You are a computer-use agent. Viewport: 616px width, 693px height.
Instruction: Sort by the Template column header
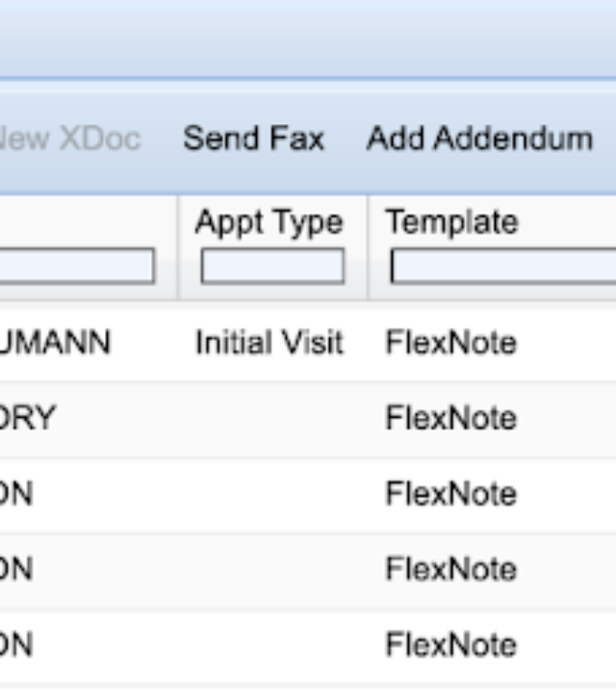point(451,222)
